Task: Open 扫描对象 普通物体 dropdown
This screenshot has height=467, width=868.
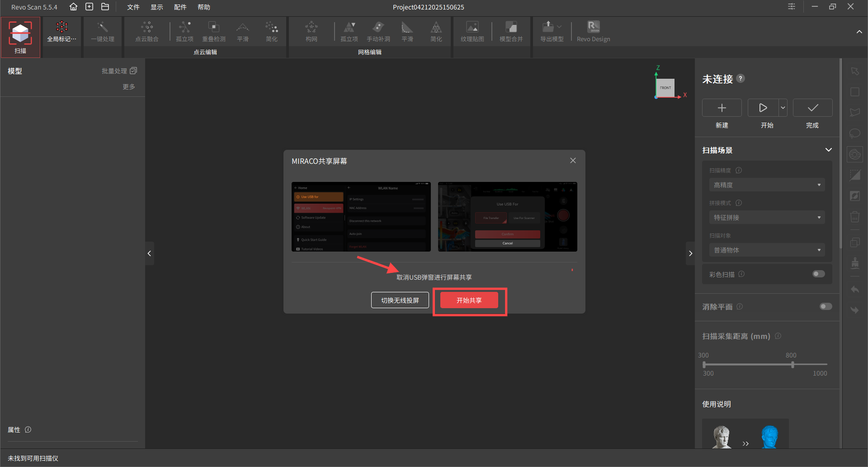Action: [767, 250]
